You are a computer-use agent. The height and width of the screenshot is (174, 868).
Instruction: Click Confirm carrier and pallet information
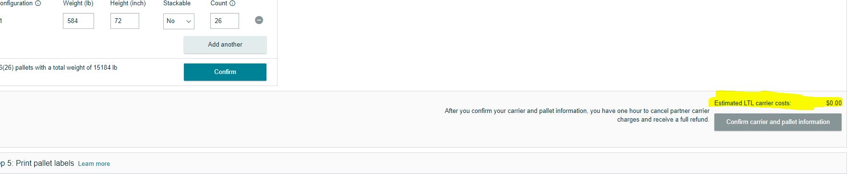[778, 122]
